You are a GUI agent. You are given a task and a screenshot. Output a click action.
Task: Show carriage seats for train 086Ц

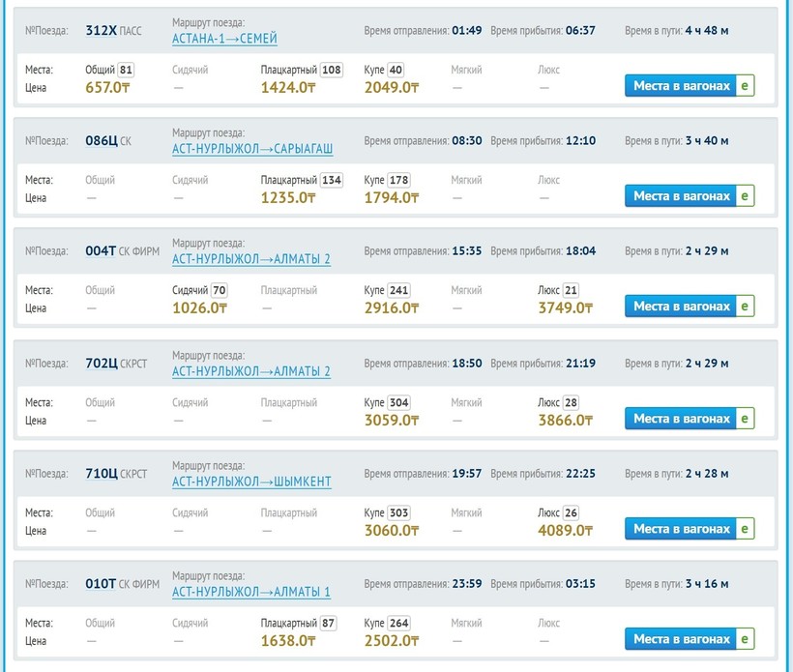click(x=681, y=196)
